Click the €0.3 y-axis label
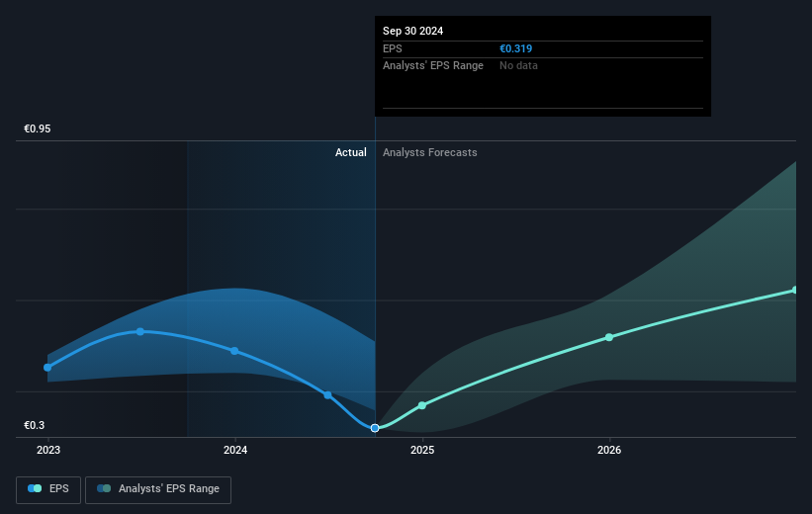Screen dimensions: 812x514 tap(35, 425)
